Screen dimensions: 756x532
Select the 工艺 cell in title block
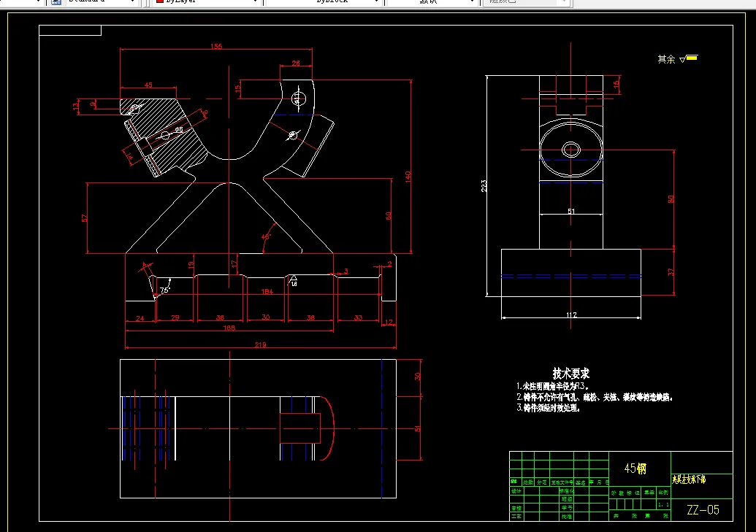point(516,516)
